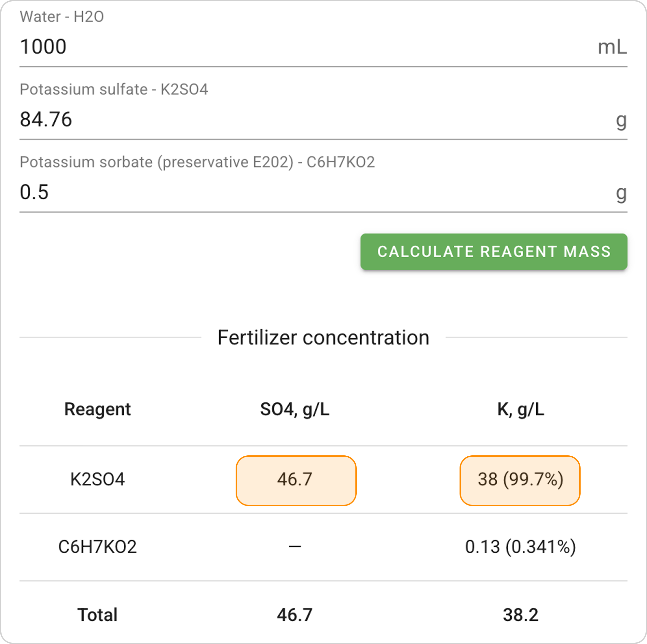Screen dimensions: 647x644
Task: Select the K2SO4 reagent row label
Action: [x=97, y=479]
